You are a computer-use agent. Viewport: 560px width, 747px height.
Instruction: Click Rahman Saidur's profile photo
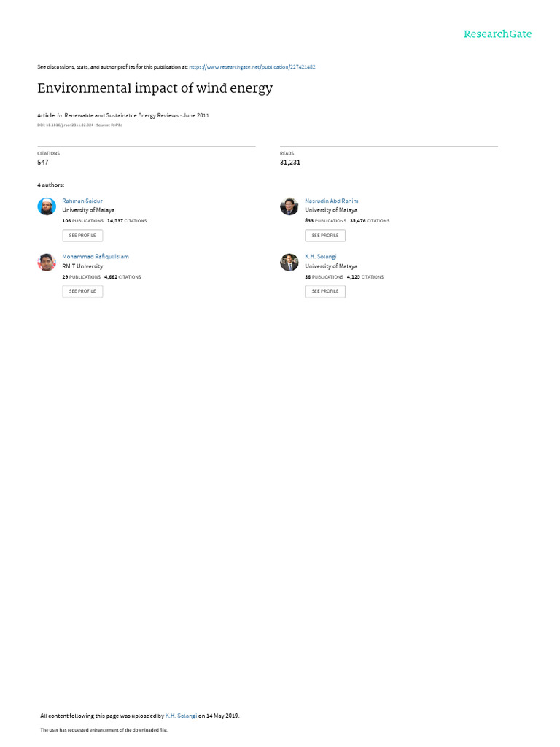click(47, 206)
